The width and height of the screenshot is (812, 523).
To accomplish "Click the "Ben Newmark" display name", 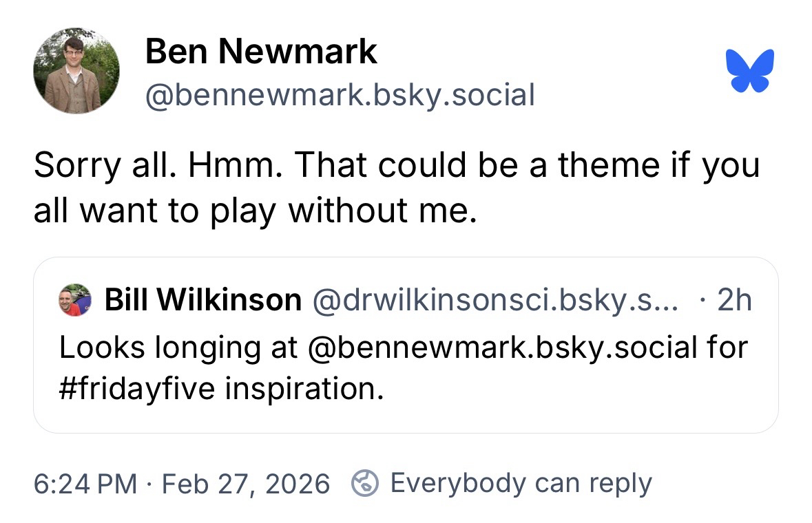I will click(x=261, y=52).
